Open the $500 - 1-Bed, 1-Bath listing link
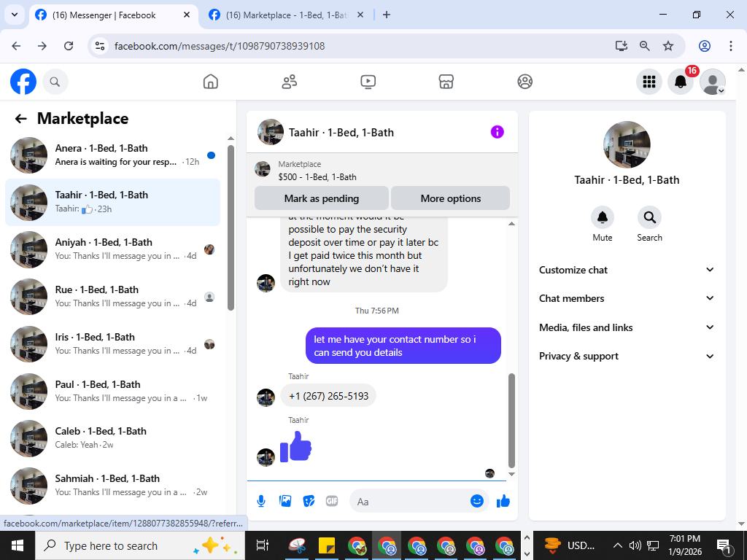This screenshot has height=560, width=747. 317,177
